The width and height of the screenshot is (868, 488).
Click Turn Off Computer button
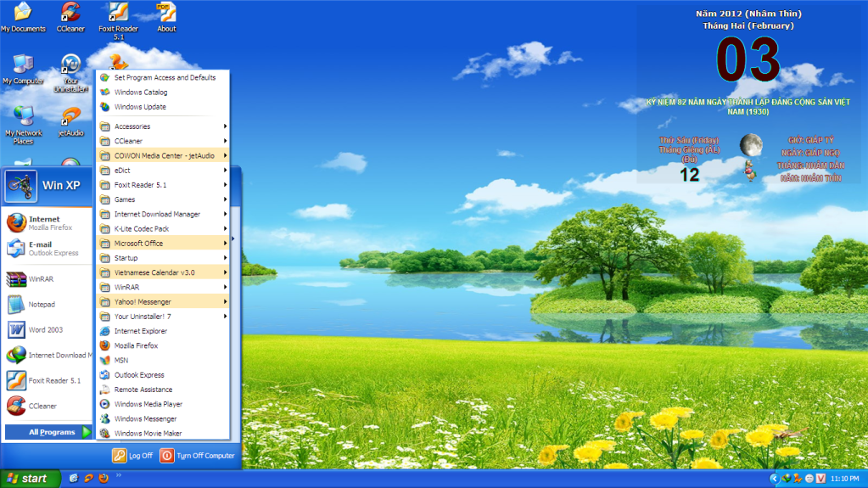click(198, 455)
